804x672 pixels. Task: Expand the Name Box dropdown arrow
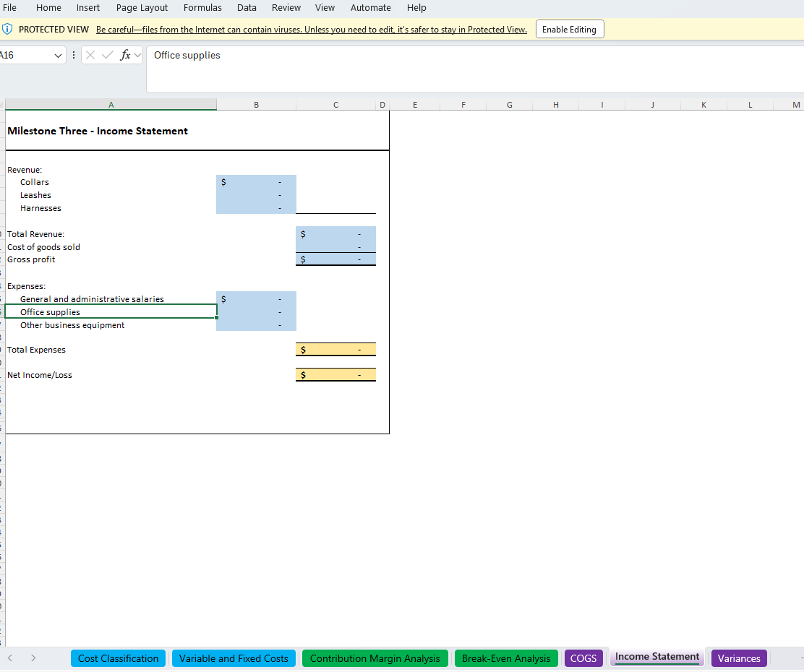pyautogui.click(x=58, y=56)
